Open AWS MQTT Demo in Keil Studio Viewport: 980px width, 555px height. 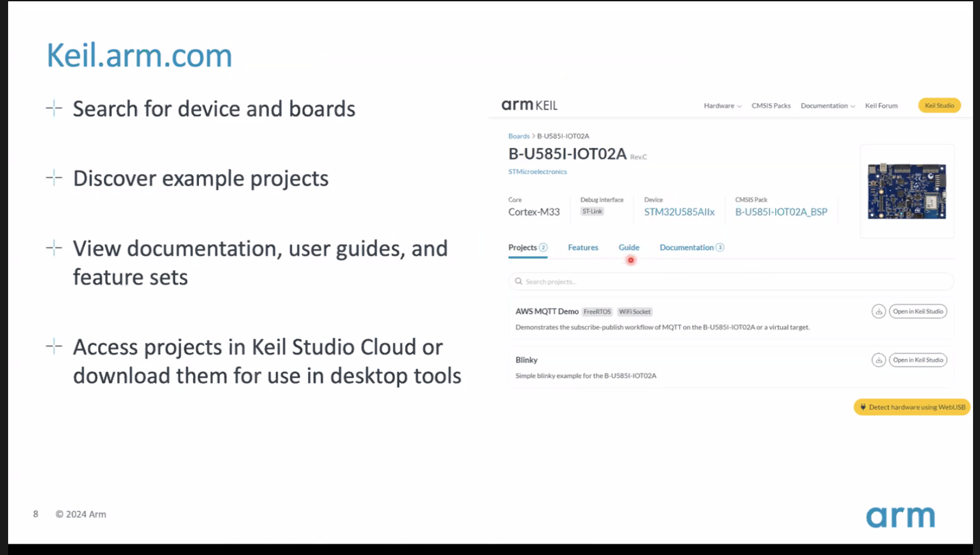point(918,311)
